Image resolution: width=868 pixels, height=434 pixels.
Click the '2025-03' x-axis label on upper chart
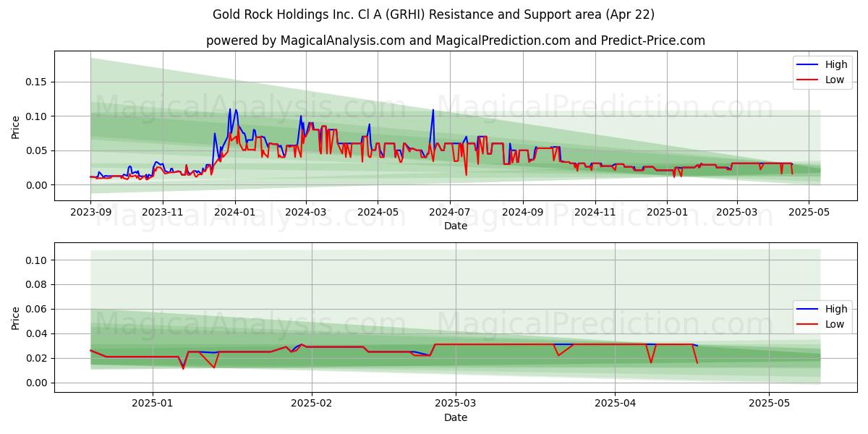pos(737,213)
